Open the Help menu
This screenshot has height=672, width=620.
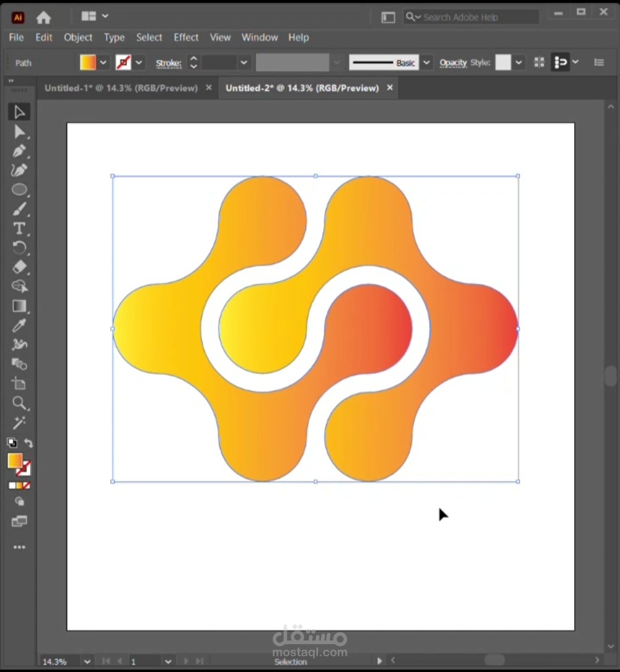coord(298,37)
